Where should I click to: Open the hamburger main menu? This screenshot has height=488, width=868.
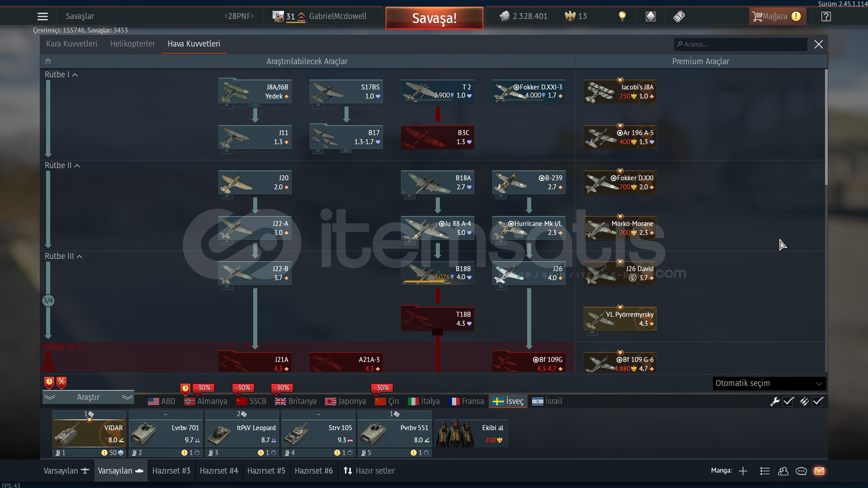click(x=42, y=17)
